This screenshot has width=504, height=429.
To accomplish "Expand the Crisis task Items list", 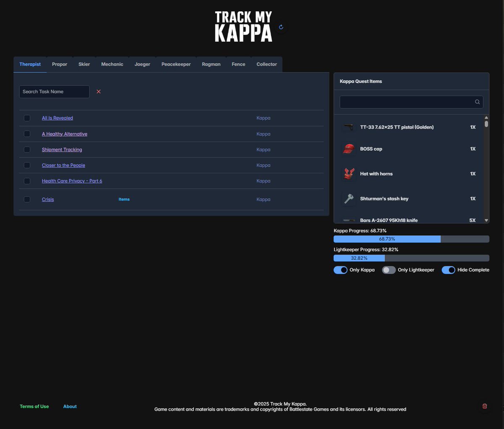I will 124,200.
